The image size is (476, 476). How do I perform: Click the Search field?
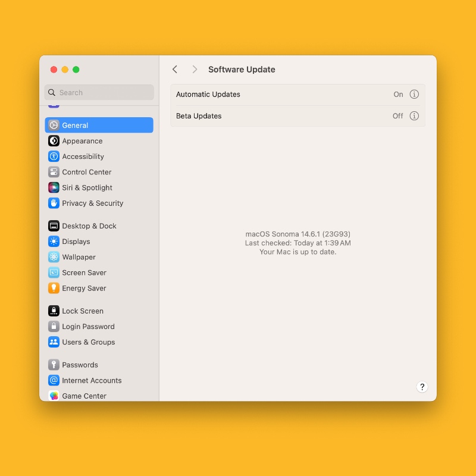pyautogui.click(x=99, y=92)
